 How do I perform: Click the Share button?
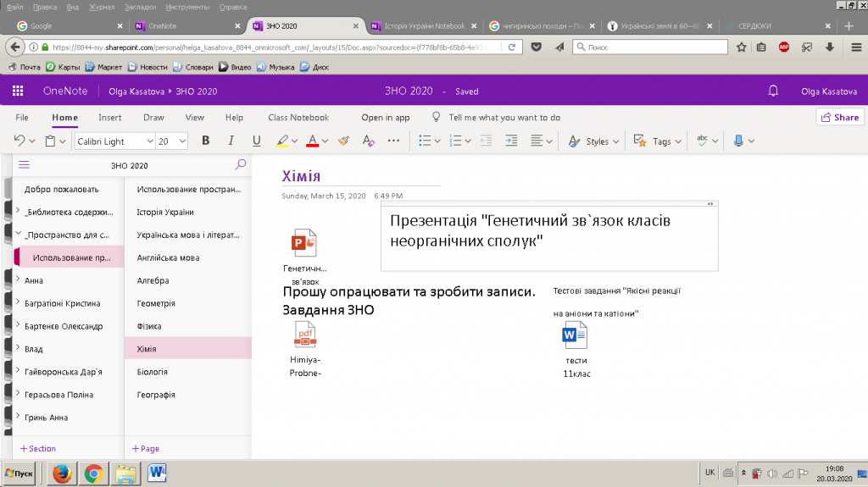pos(840,117)
